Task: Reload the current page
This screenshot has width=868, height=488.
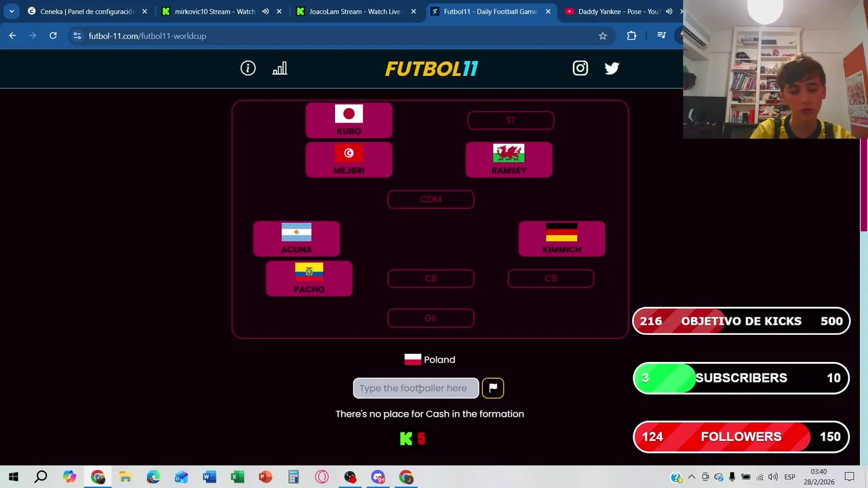Action: click(x=53, y=36)
